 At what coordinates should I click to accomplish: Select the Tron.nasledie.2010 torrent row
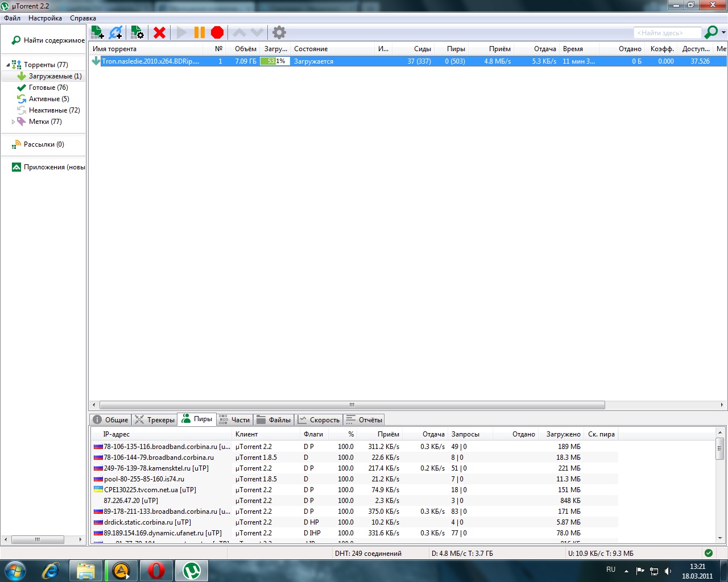(408, 61)
